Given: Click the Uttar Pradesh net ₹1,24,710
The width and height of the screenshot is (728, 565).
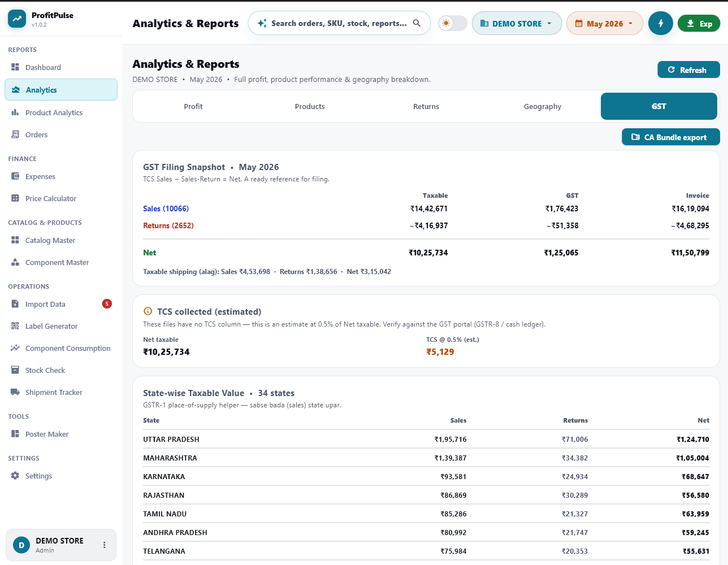Looking at the screenshot, I should pyautogui.click(x=693, y=439).
